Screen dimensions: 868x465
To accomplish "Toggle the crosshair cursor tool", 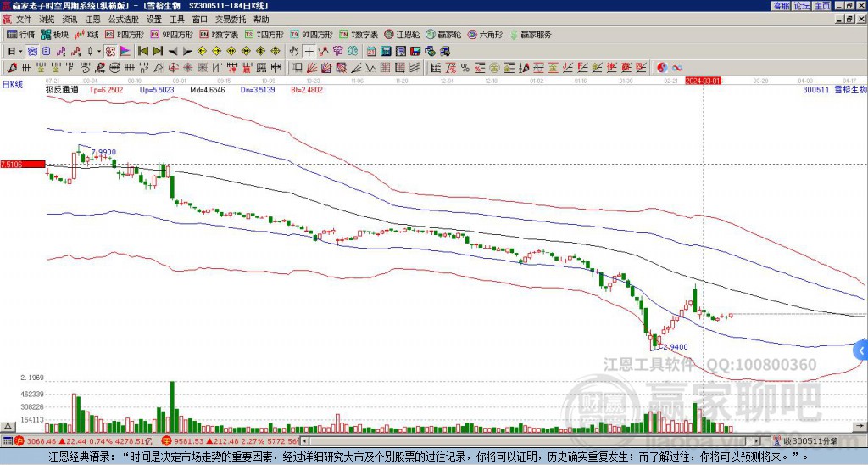I will click(309, 52).
